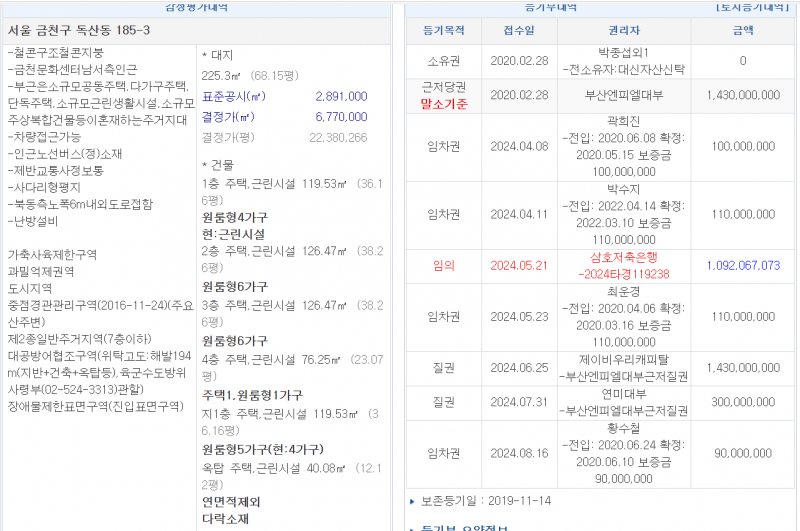Click the 말소기준 red label
800x531 pixels.
444,104
